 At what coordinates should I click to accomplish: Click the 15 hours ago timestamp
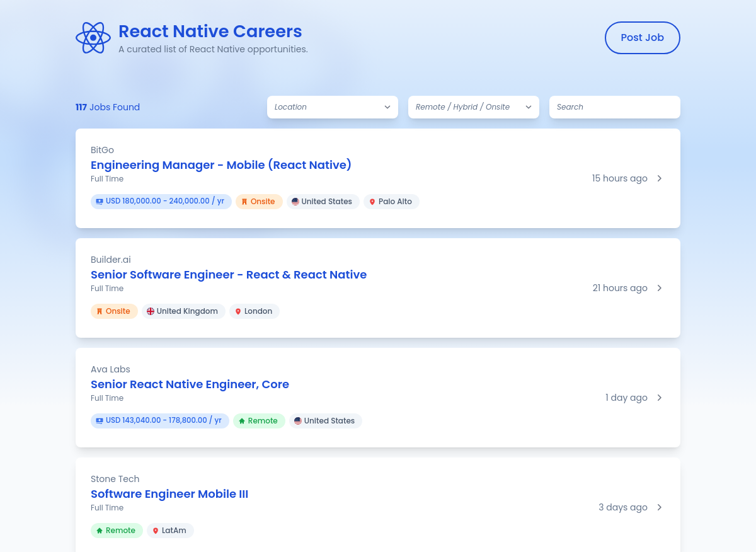coord(620,178)
